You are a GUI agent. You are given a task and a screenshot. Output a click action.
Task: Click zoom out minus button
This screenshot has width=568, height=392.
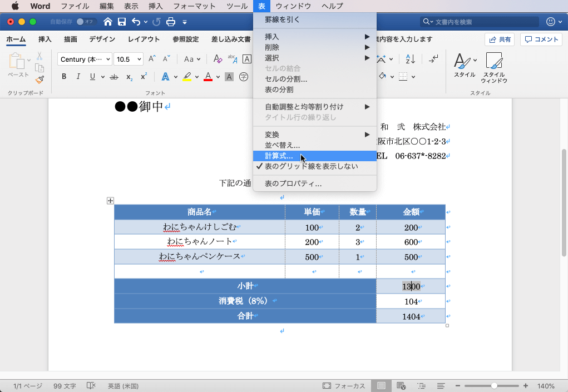click(x=457, y=386)
